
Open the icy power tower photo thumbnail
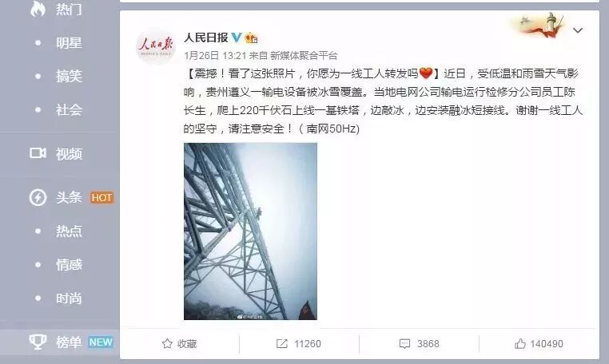point(250,231)
